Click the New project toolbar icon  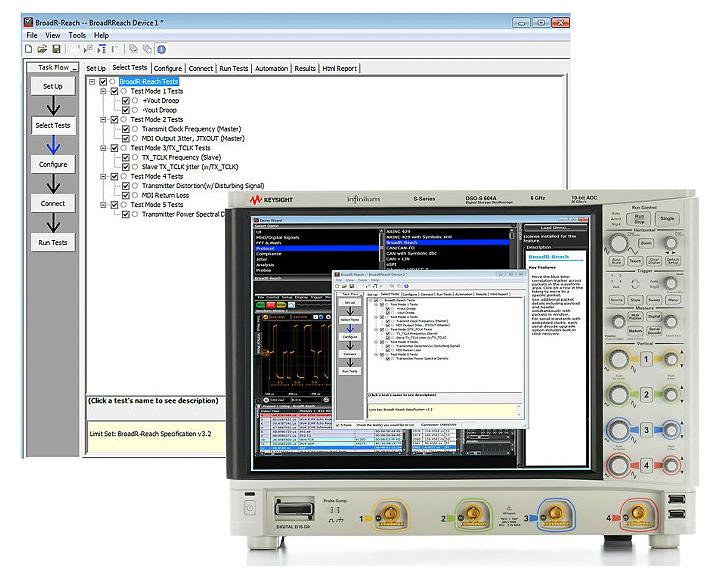point(28,49)
